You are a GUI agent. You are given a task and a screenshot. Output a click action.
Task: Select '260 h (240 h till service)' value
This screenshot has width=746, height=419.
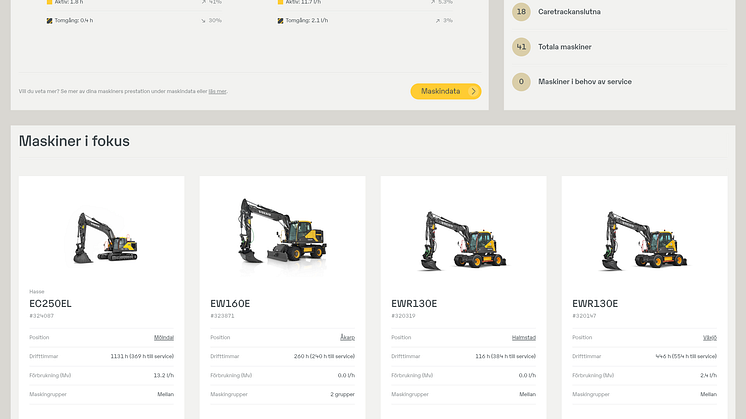click(324, 356)
